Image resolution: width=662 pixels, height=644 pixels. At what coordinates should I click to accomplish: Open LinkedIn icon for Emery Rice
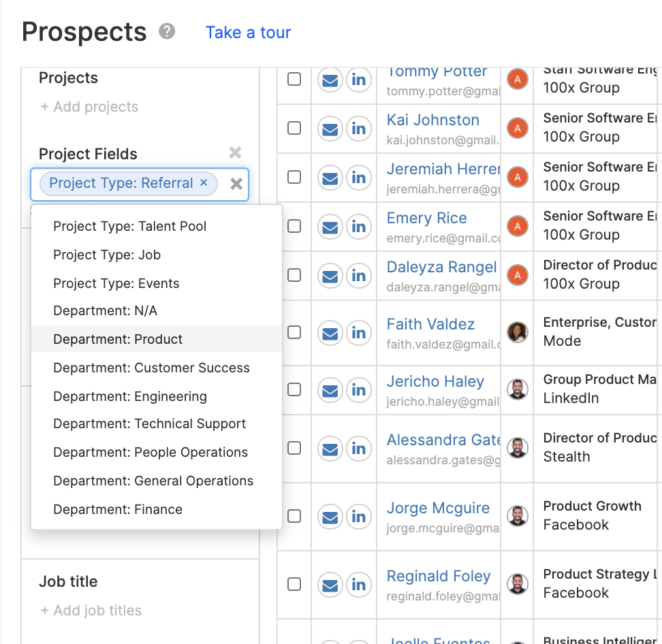coord(358,227)
